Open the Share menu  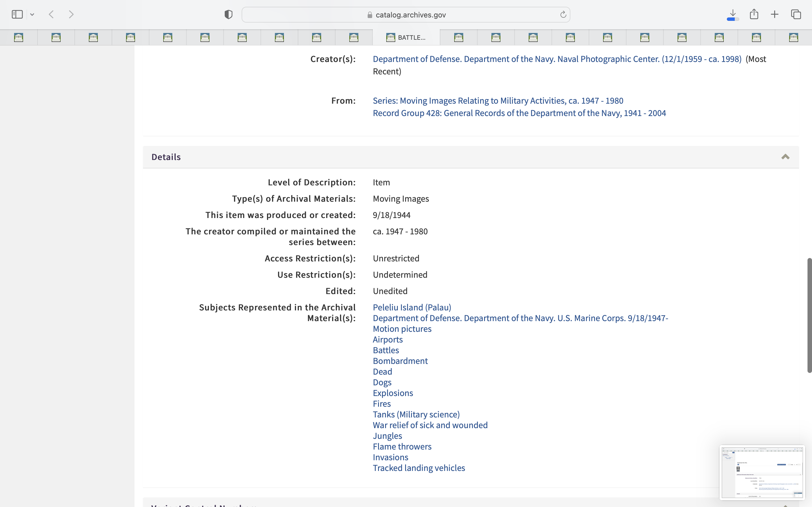754,14
